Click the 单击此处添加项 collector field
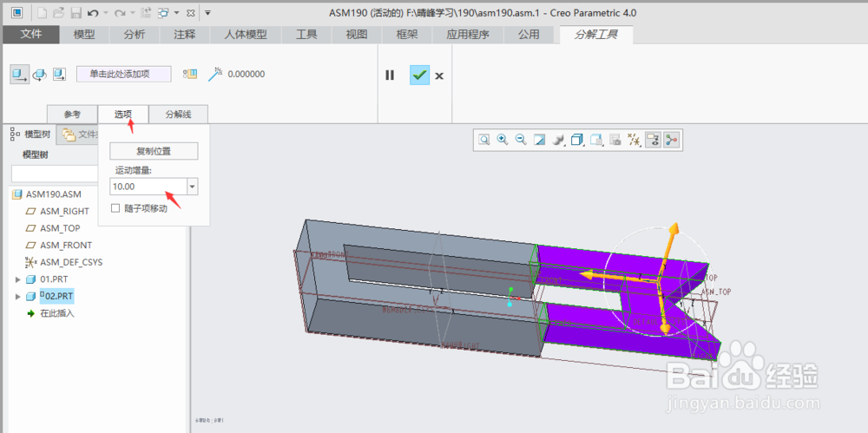This screenshot has width=868, height=433. [123, 75]
